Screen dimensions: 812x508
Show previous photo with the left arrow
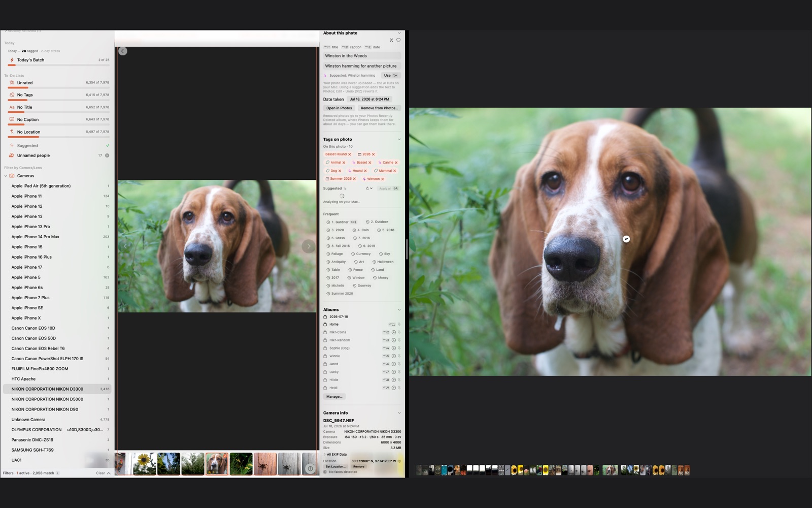[125, 246]
